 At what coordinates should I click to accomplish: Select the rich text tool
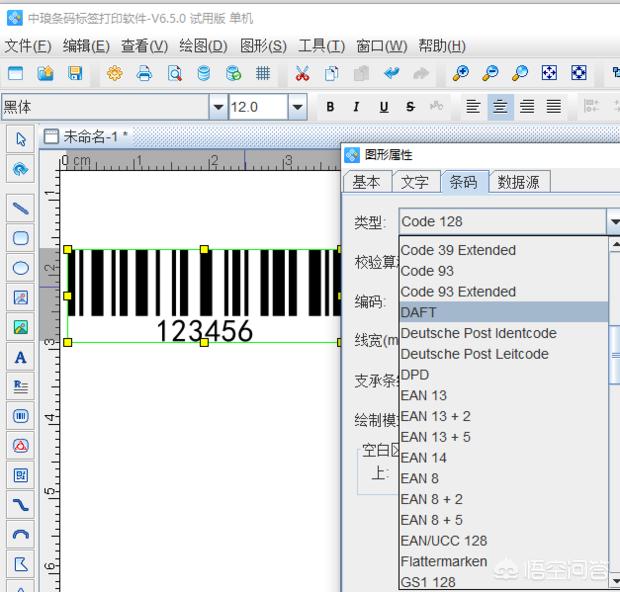[21, 386]
